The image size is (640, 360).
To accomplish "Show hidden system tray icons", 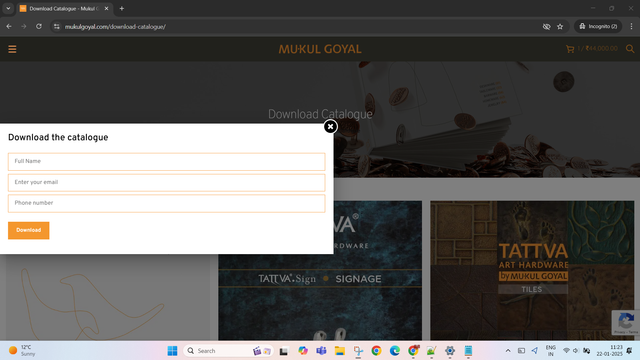I will (x=508, y=351).
